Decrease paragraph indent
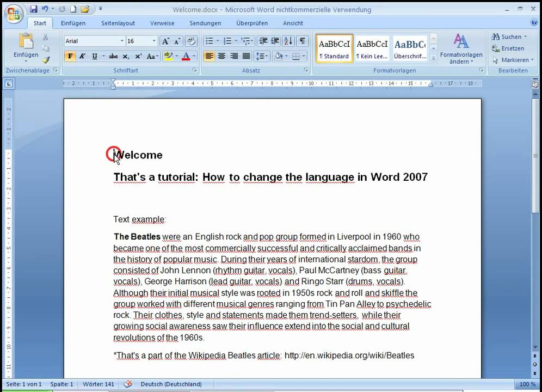Image resolution: width=542 pixels, height=392 pixels. pyautogui.click(x=263, y=41)
